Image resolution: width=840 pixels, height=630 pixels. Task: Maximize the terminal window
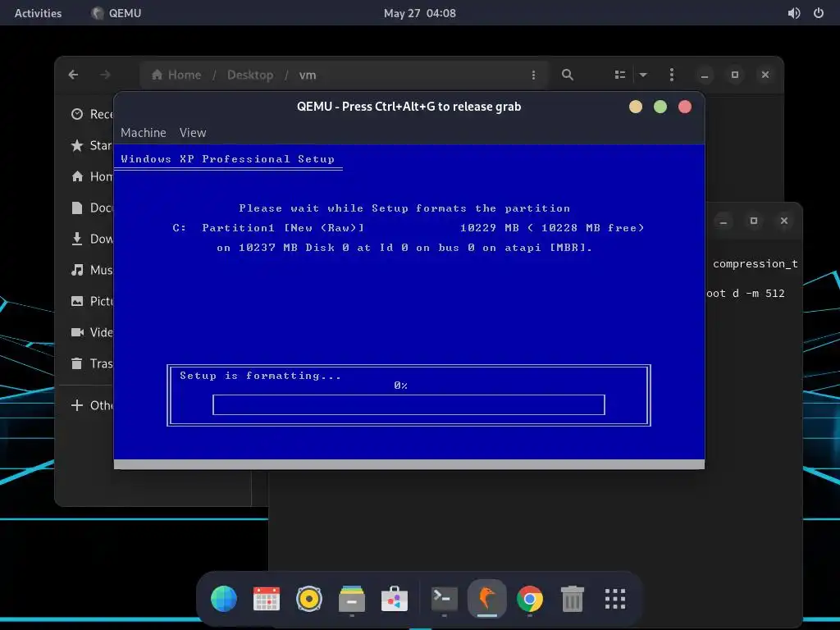[754, 221]
